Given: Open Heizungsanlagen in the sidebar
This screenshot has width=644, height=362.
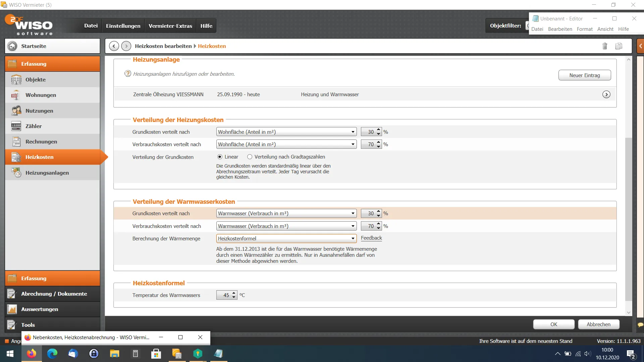Looking at the screenshot, I should 47,173.
